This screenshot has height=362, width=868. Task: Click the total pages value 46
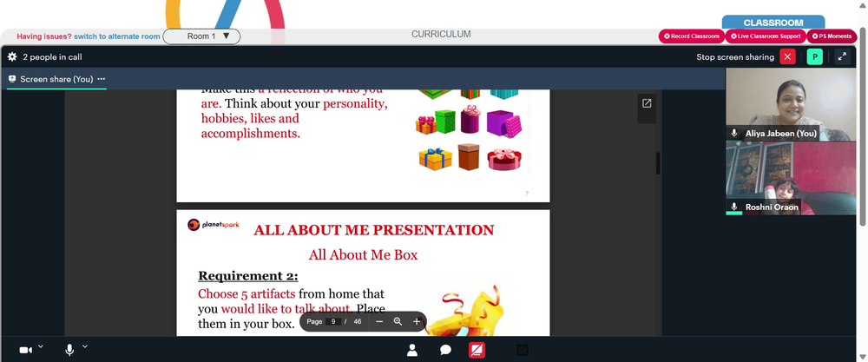(x=358, y=321)
